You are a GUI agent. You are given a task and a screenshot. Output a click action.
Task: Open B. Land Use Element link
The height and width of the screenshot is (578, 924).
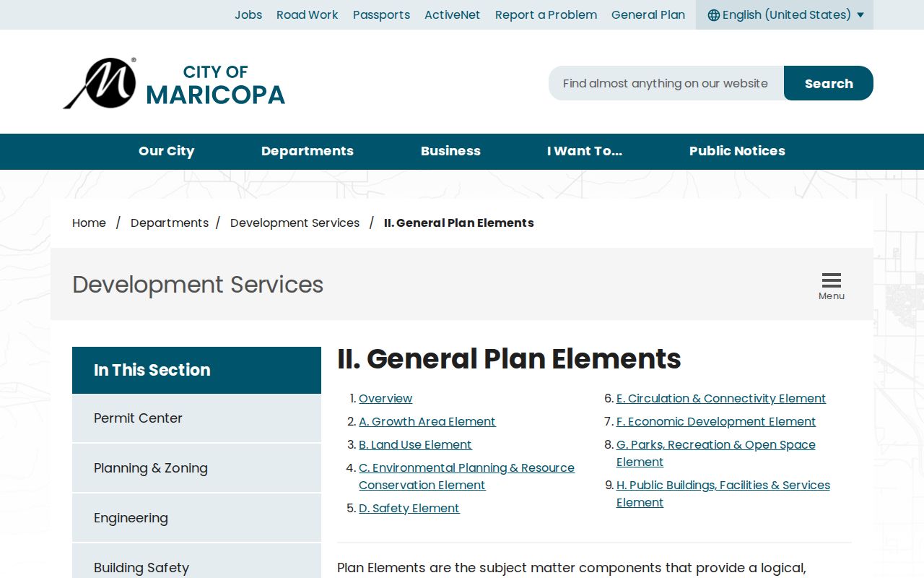415,445
